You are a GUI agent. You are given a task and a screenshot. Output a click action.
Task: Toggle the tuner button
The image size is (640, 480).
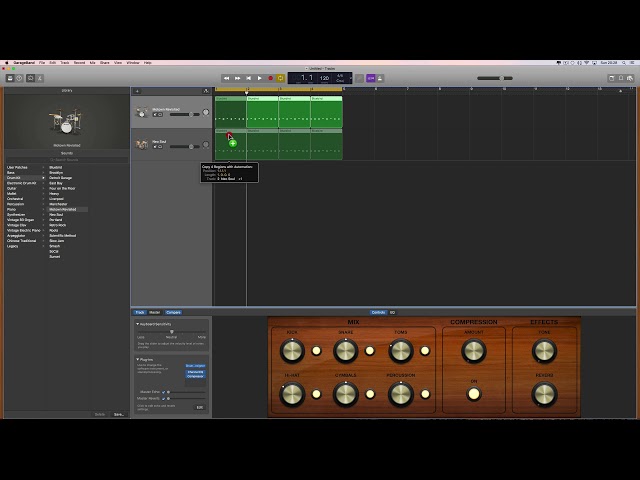359,78
